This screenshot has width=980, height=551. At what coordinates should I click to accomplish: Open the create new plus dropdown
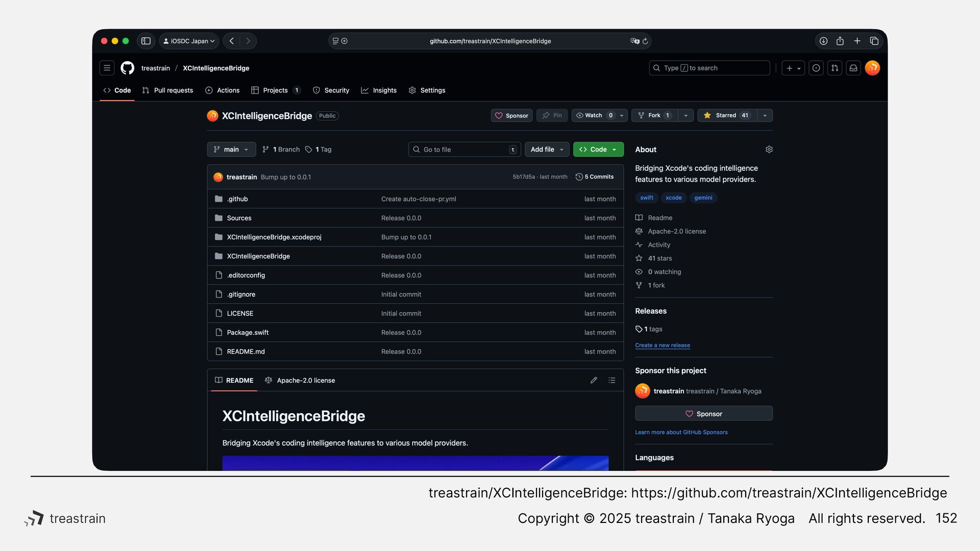tap(793, 68)
